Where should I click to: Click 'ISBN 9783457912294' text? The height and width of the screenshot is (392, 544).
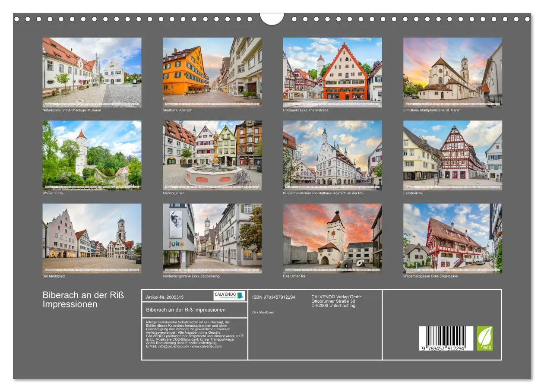[x=274, y=297]
